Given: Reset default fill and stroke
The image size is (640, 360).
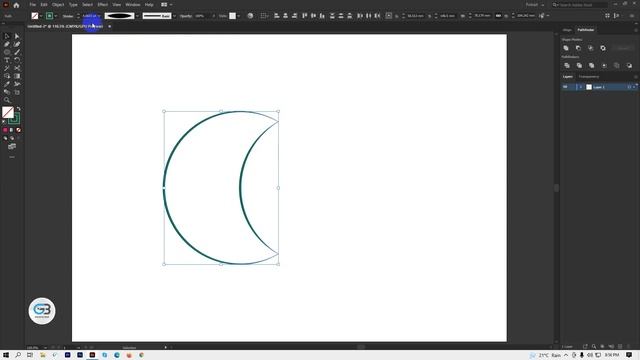Looking at the screenshot, I should 4,122.
